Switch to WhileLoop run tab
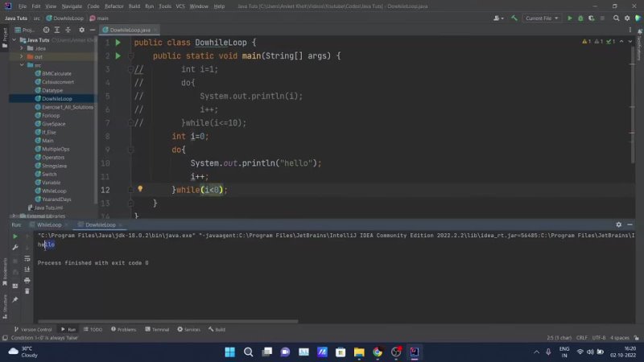644x362 pixels. pyautogui.click(x=49, y=224)
